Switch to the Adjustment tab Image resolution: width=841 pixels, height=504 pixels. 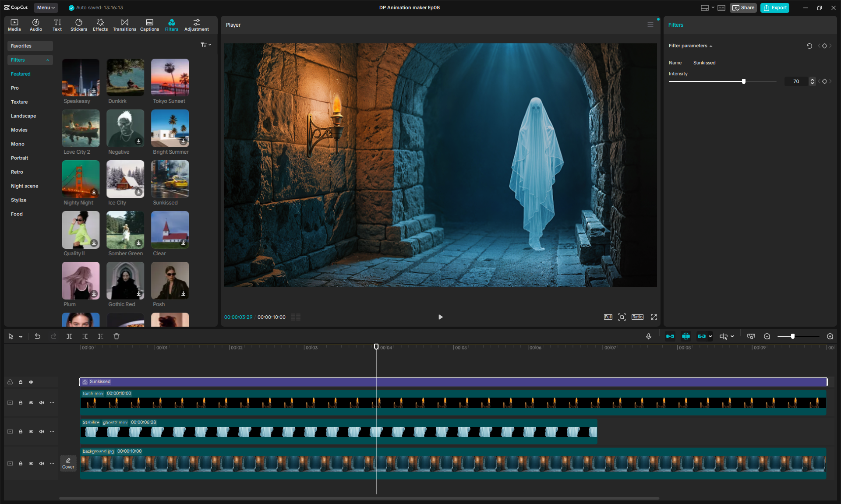click(x=196, y=25)
